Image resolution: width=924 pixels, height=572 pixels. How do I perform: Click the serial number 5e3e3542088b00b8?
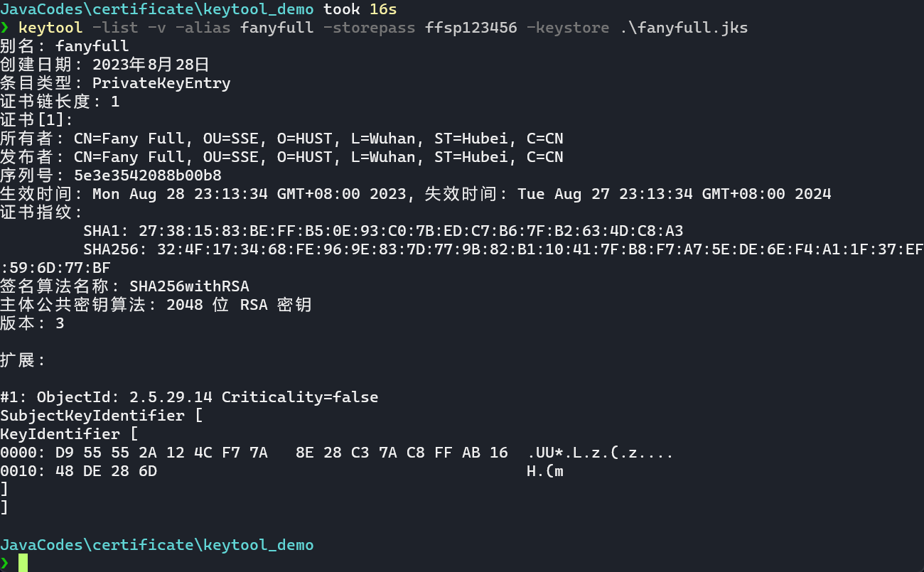click(148, 175)
